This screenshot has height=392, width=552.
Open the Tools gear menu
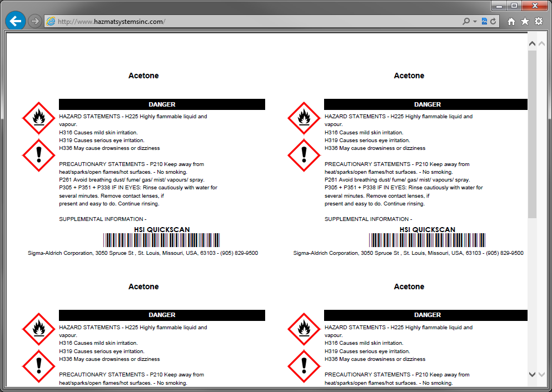coord(539,22)
